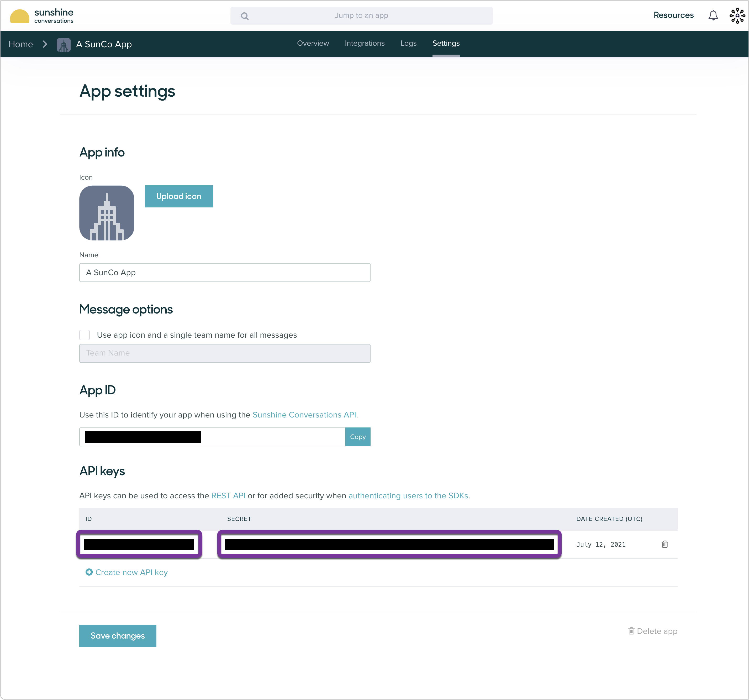This screenshot has height=700, width=749.
Task: Click the Save changes button
Action: (x=118, y=636)
